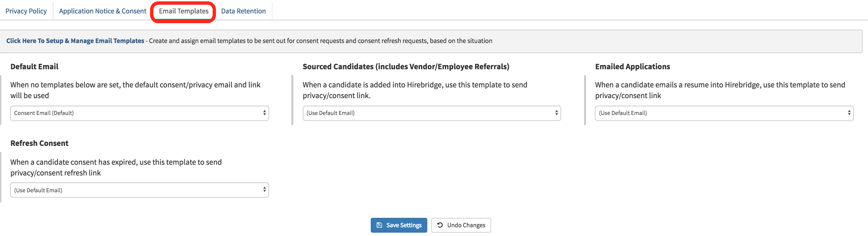Open the Sourced Candidates template dropdown
The image size is (868, 236).
[431, 113]
